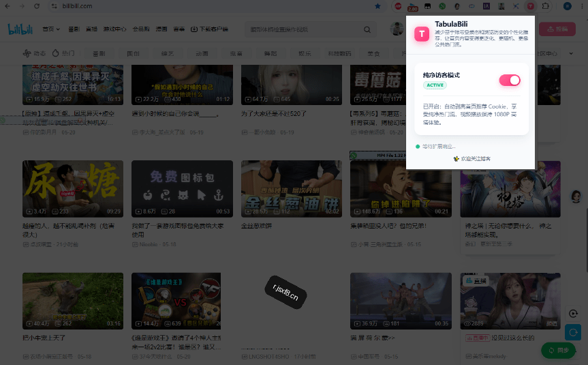Click the 欢迎关注博客 link

[x=471, y=158]
